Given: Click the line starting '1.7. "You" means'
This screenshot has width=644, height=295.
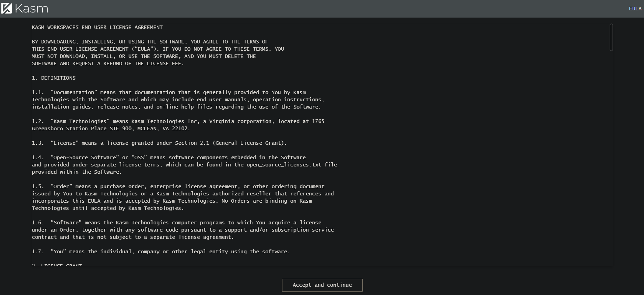Looking at the screenshot, I should (x=161, y=252).
